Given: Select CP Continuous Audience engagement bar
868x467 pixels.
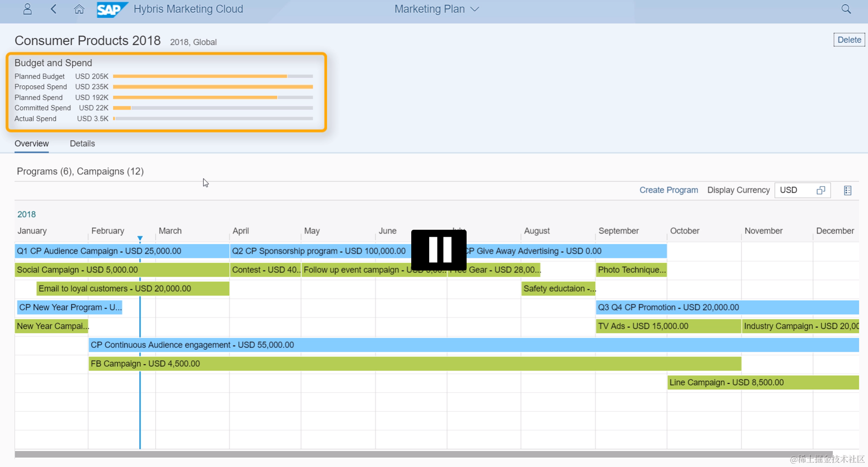Looking at the screenshot, I should coord(474,345).
